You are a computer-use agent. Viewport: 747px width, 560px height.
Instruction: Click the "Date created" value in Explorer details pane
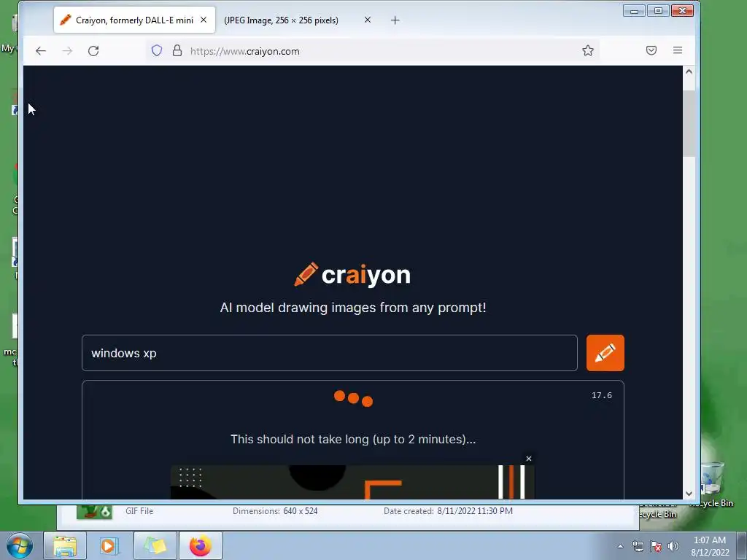[475, 511]
